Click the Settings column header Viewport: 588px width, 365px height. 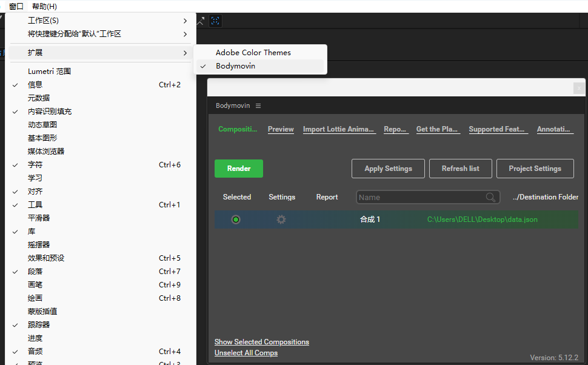click(282, 197)
